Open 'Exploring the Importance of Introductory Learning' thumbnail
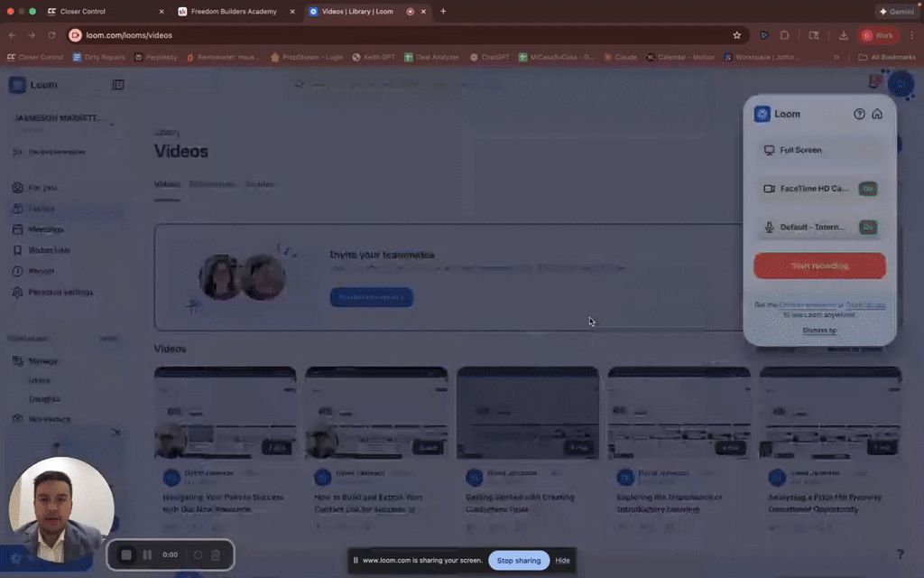This screenshot has width=924, height=578. pos(679,413)
